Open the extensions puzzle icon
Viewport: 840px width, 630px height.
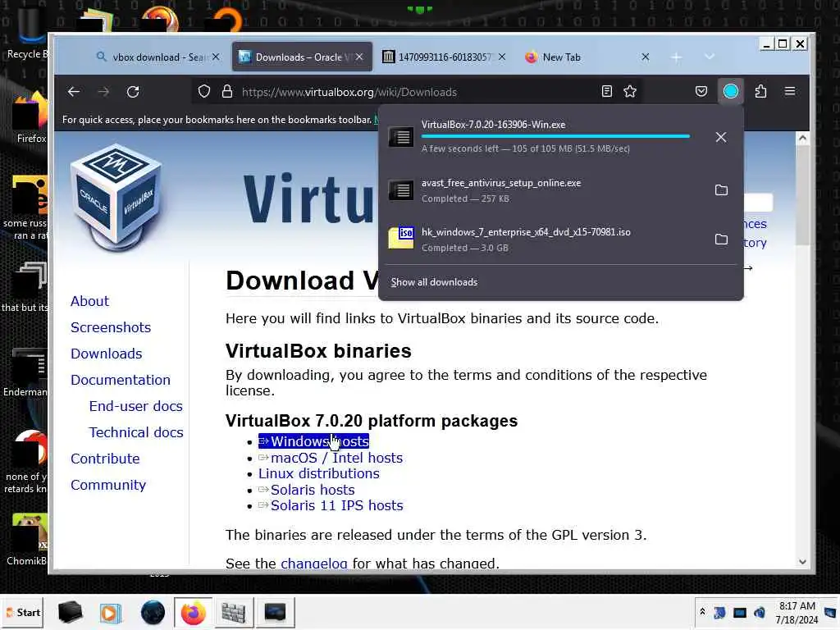tap(760, 92)
